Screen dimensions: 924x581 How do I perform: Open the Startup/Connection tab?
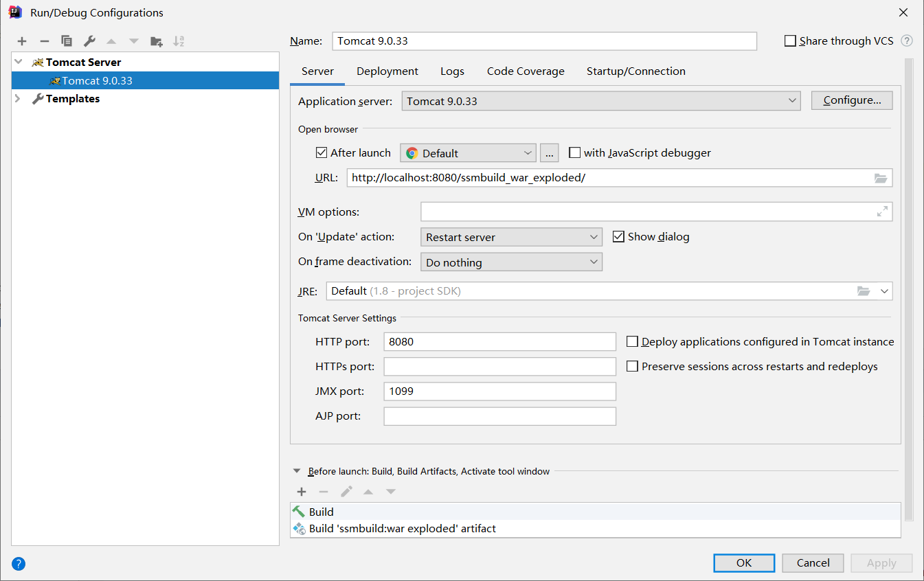pos(635,71)
